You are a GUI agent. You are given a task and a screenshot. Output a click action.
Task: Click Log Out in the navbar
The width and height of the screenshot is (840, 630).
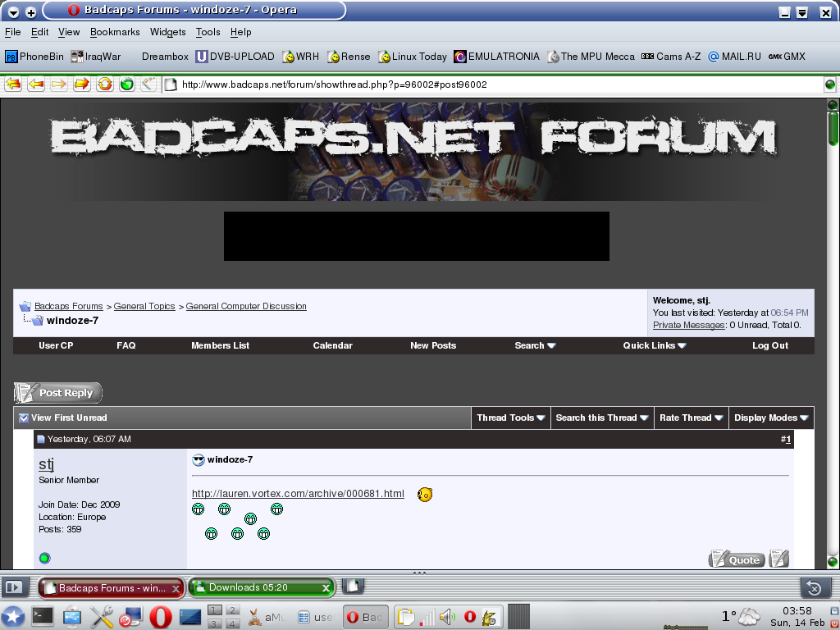pyautogui.click(x=769, y=345)
